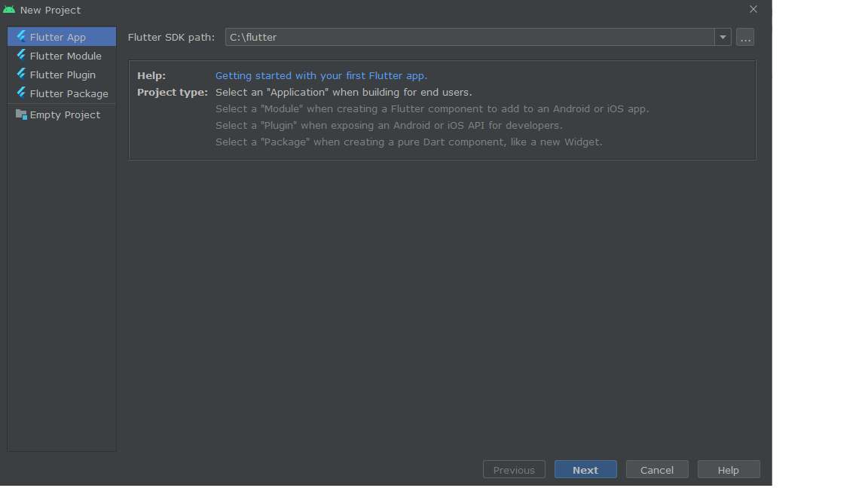
Task: Browse for SDK path with ellipsis button
Action: pyautogui.click(x=745, y=37)
